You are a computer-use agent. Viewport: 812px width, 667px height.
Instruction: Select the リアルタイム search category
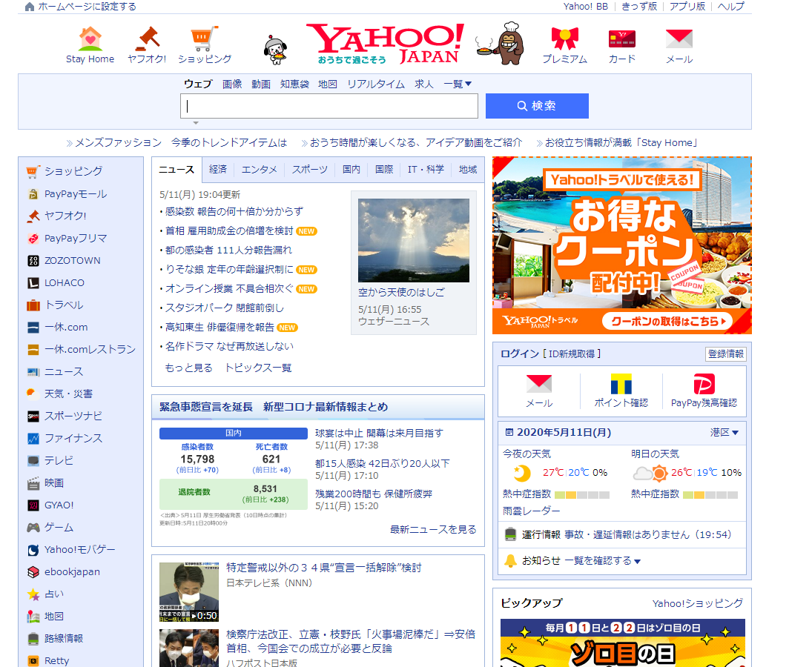click(376, 84)
